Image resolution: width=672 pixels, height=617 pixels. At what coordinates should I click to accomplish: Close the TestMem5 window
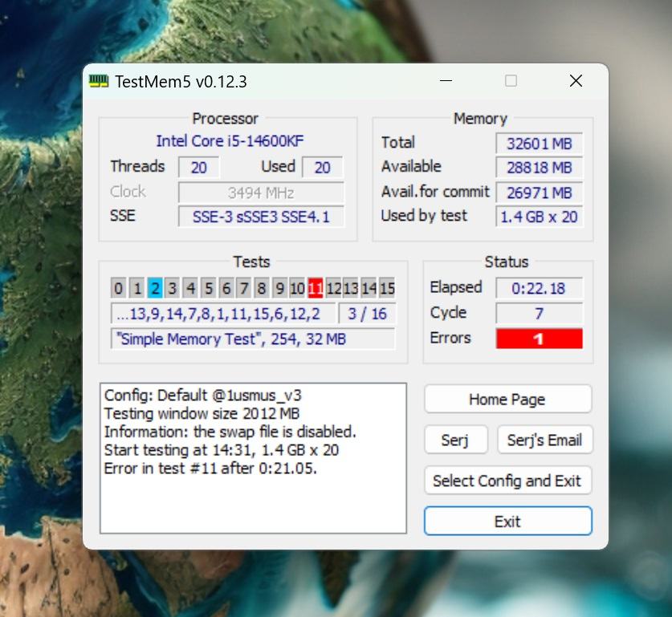pos(576,80)
